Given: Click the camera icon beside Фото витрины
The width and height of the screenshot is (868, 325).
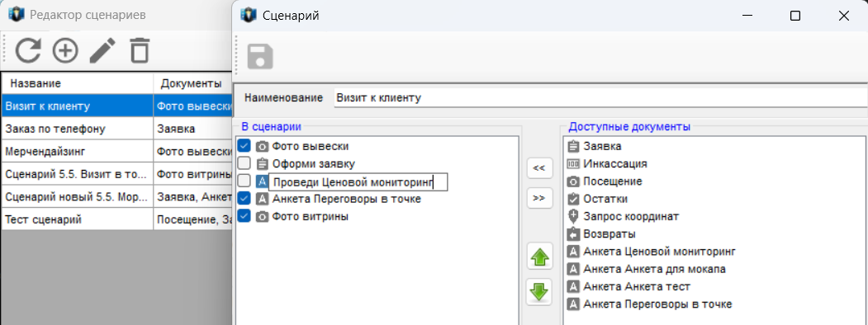Looking at the screenshot, I should click(263, 217).
